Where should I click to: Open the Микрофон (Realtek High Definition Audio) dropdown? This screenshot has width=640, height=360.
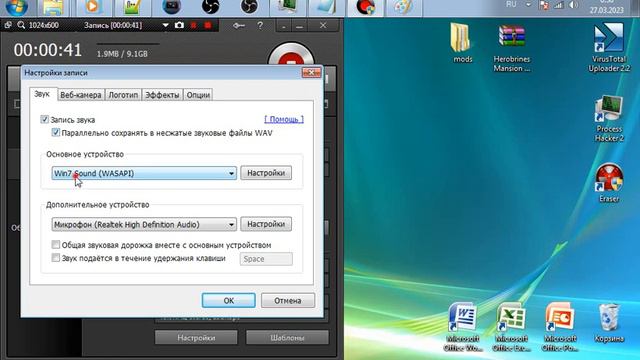(x=144, y=224)
